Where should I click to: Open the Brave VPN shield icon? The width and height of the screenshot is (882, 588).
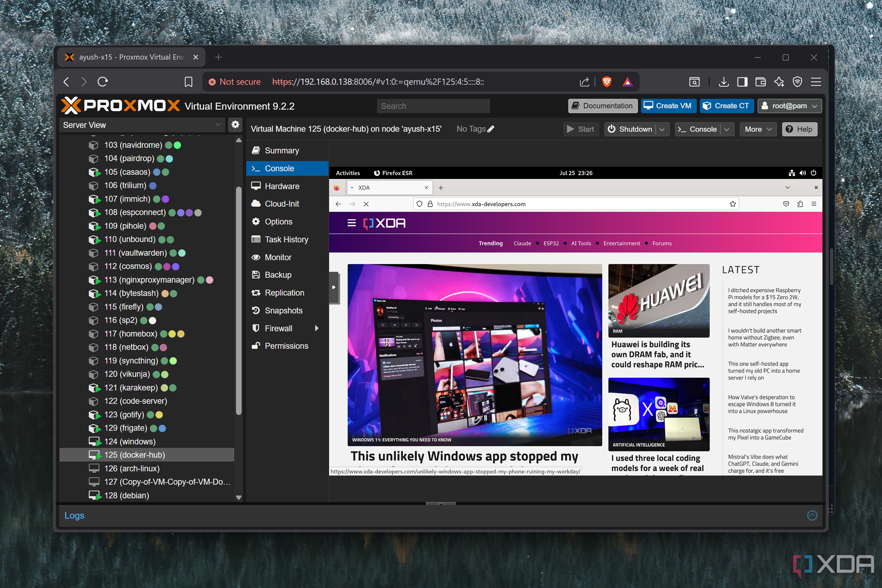(x=797, y=82)
